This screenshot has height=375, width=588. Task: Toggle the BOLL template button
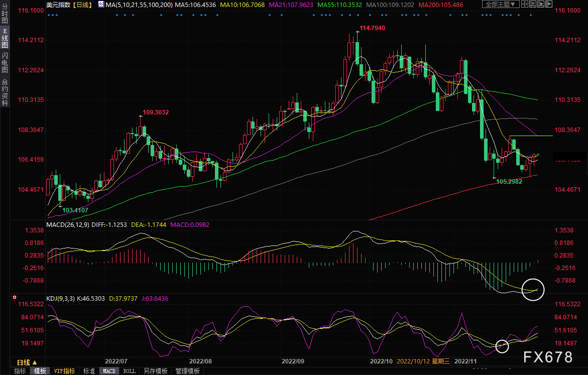(x=129, y=371)
